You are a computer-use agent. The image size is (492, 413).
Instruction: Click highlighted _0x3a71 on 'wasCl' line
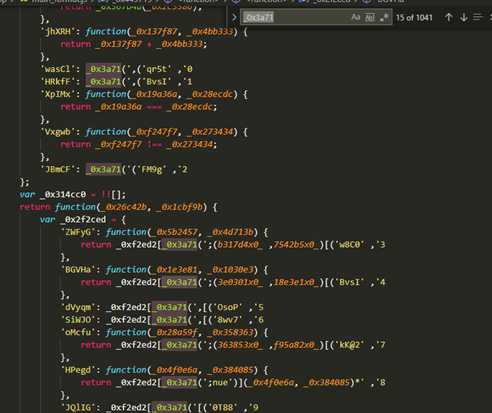pyautogui.click(x=103, y=69)
